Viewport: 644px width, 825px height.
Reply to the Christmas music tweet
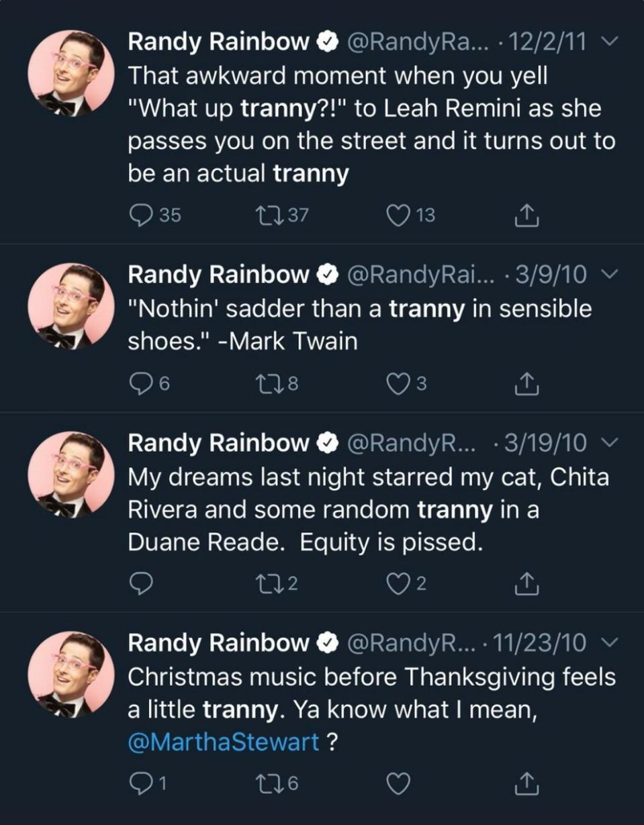140,782
